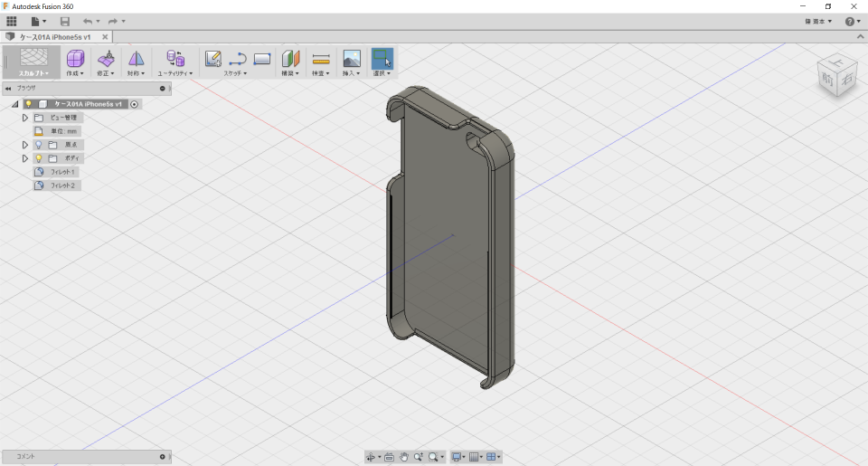The width and height of the screenshot is (868, 466).
Task: Select the Pan hand tool
Action: [404, 457]
